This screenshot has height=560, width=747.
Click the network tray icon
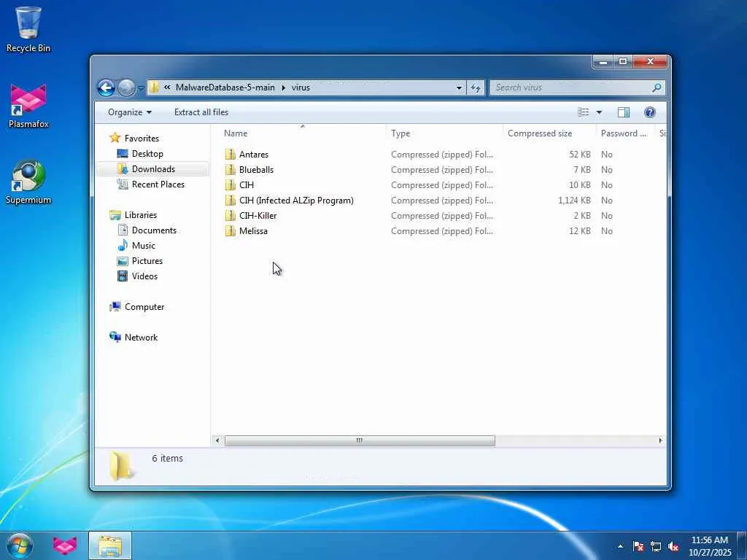pyautogui.click(x=656, y=546)
